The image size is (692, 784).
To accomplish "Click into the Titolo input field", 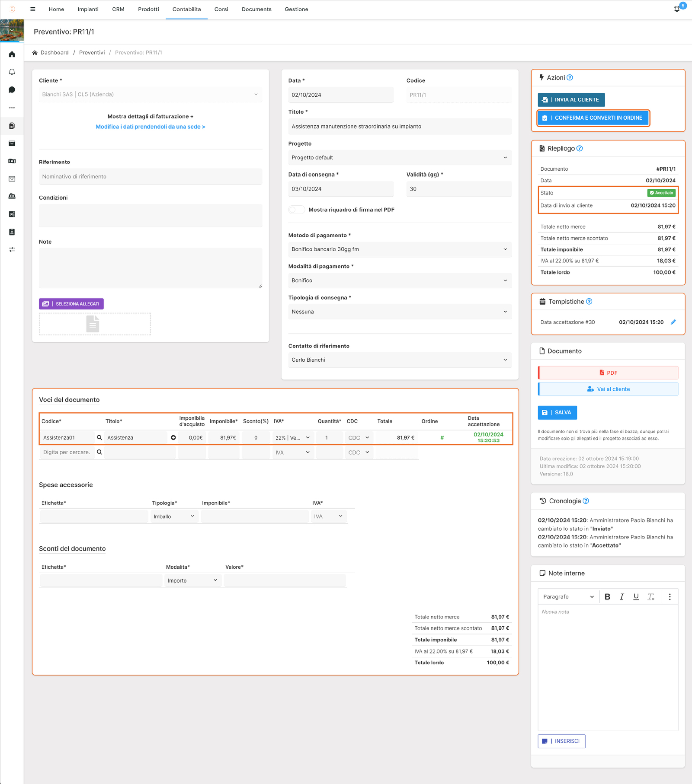I will click(399, 127).
